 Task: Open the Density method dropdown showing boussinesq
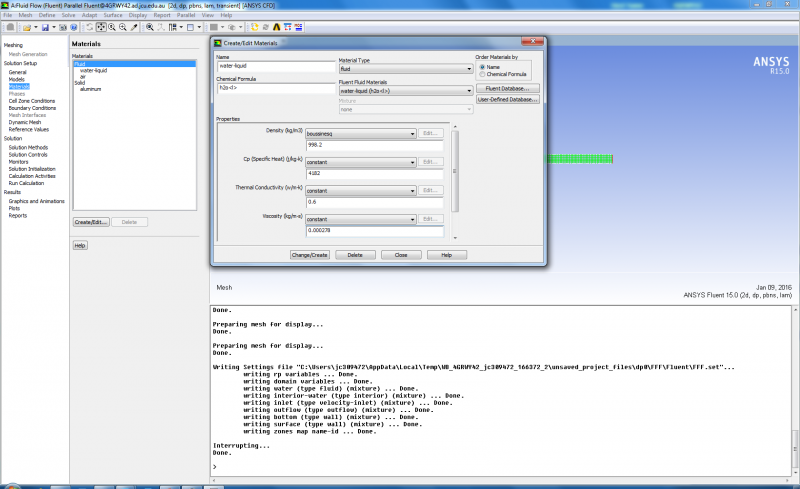point(361,134)
